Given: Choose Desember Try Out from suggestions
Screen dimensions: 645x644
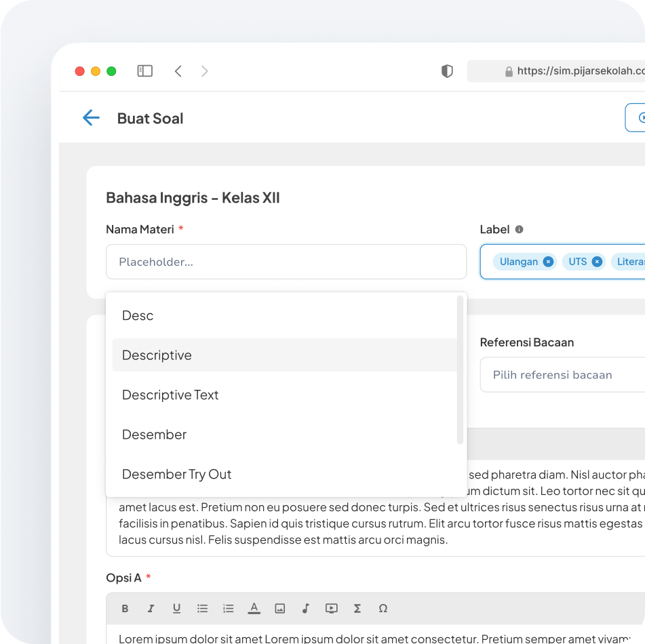Looking at the screenshot, I should [176, 475].
